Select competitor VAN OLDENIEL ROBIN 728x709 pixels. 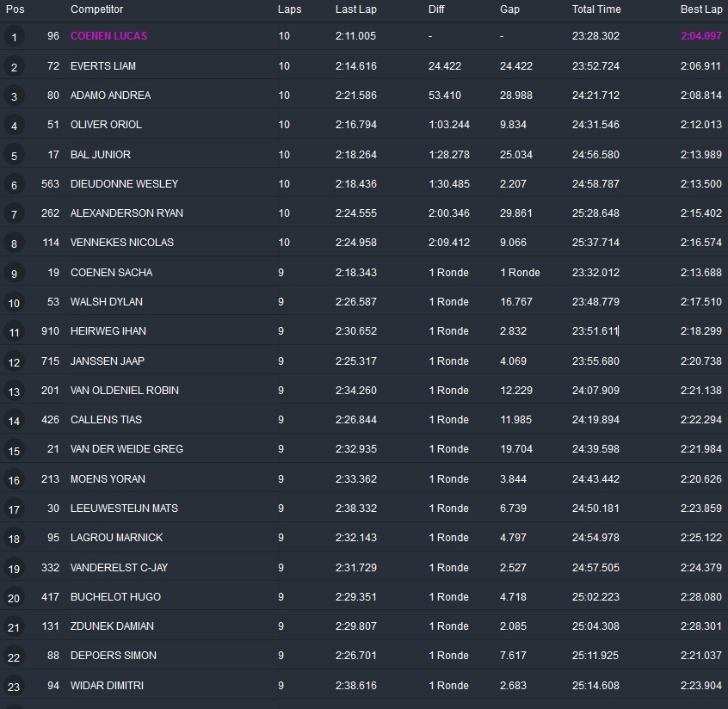[124, 391]
